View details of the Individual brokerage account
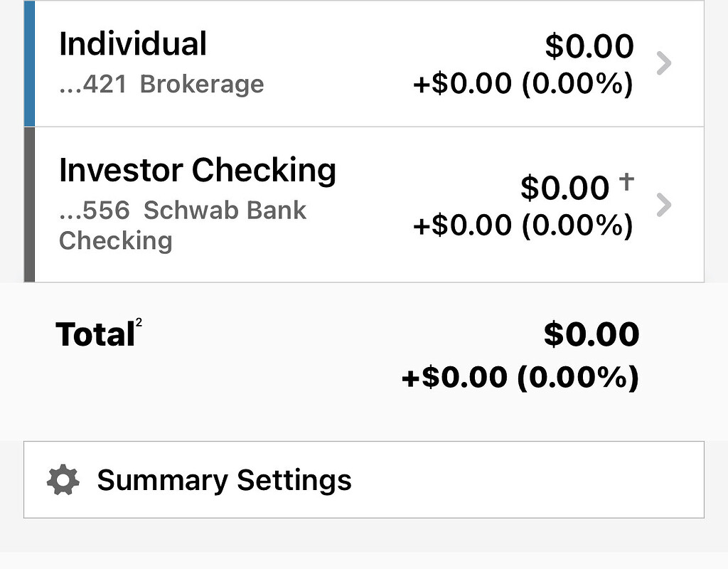Image resolution: width=728 pixels, height=569 pixels. tap(355, 63)
